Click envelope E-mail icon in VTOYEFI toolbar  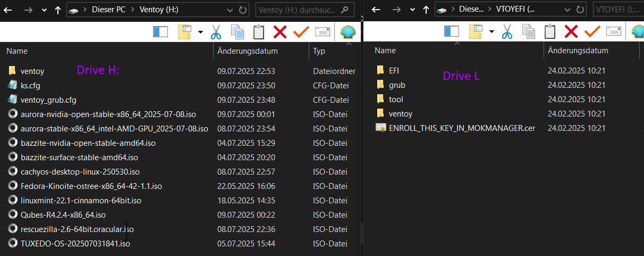click(x=614, y=32)
